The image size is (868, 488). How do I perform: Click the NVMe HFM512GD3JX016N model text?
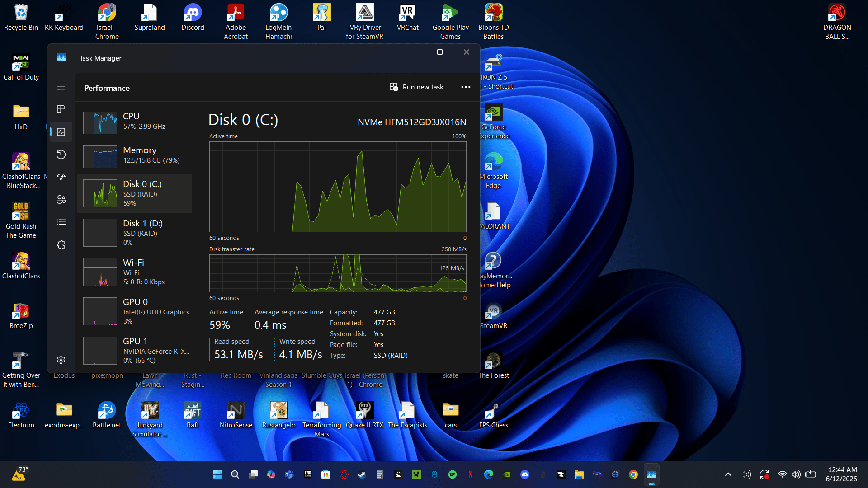pyautogui.click(x=412, y=122)
